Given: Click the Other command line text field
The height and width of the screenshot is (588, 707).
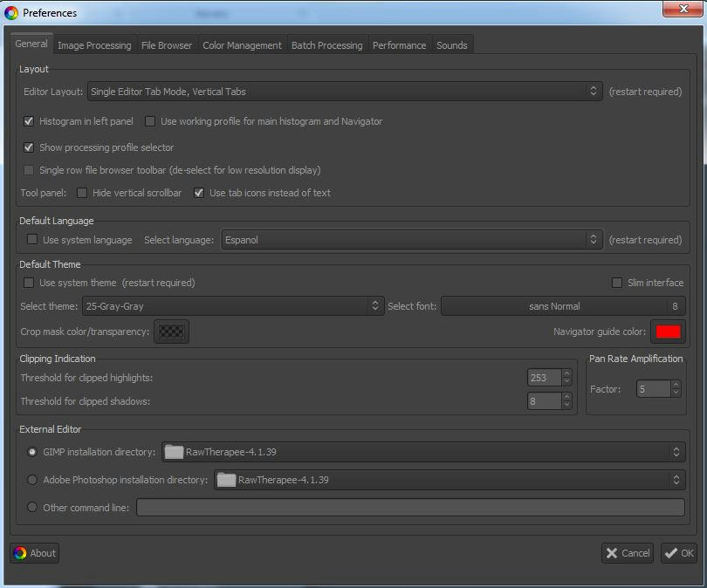Looking at the screenshot, I should coord(410,507).
